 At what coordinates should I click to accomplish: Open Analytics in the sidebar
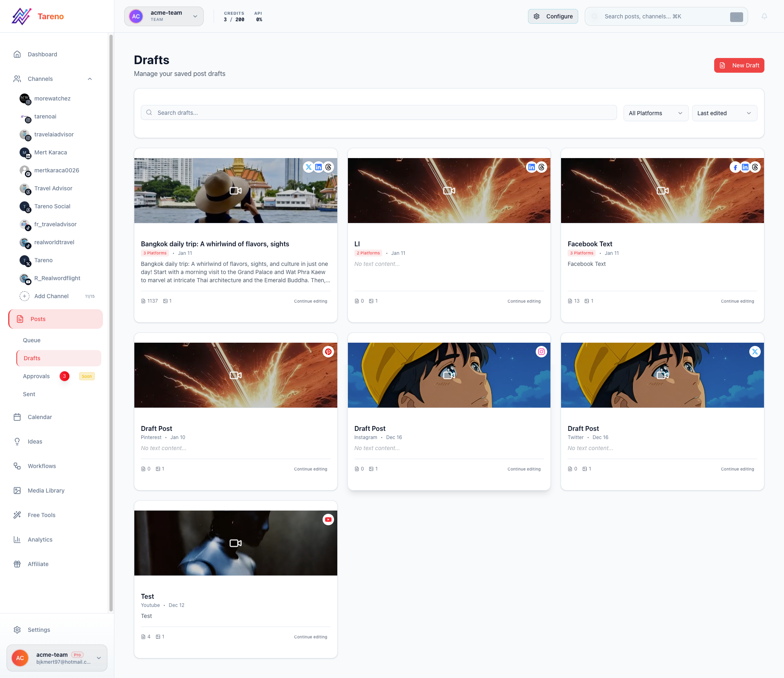pos(40,540)
